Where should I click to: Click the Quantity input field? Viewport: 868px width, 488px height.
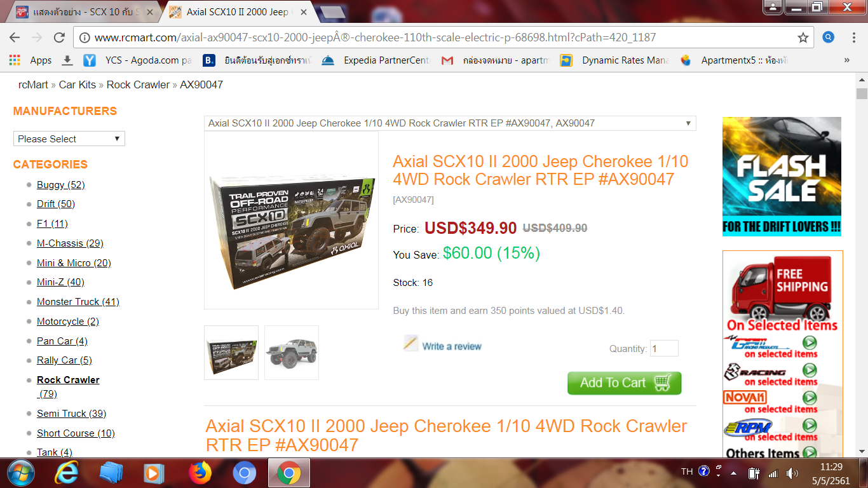pos(664,348)
